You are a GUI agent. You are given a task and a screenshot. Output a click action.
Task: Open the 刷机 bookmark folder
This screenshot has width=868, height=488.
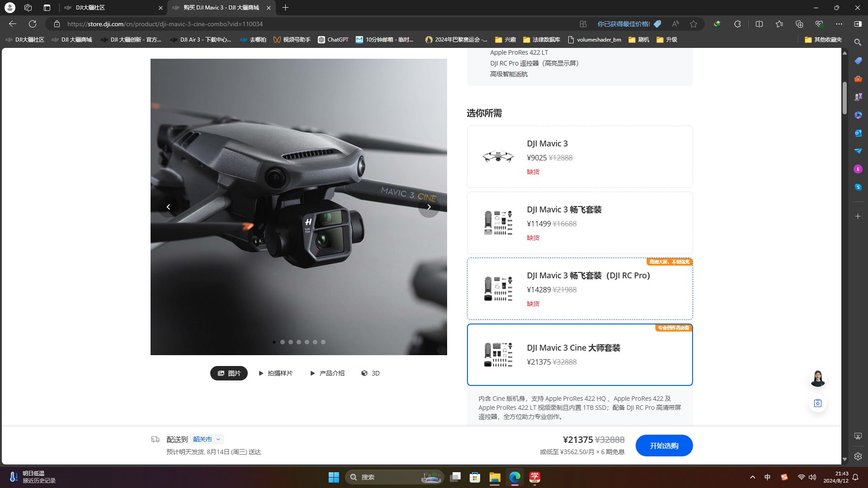(638, 40)
